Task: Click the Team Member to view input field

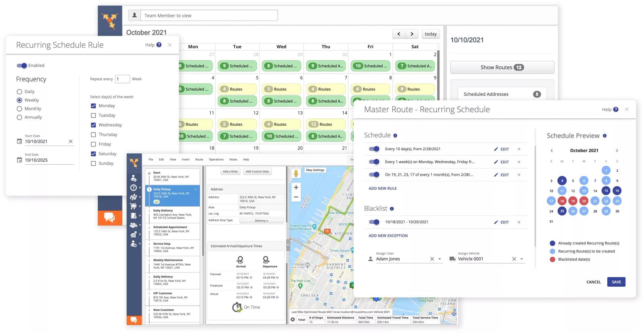Action: [x=209, y=15]
